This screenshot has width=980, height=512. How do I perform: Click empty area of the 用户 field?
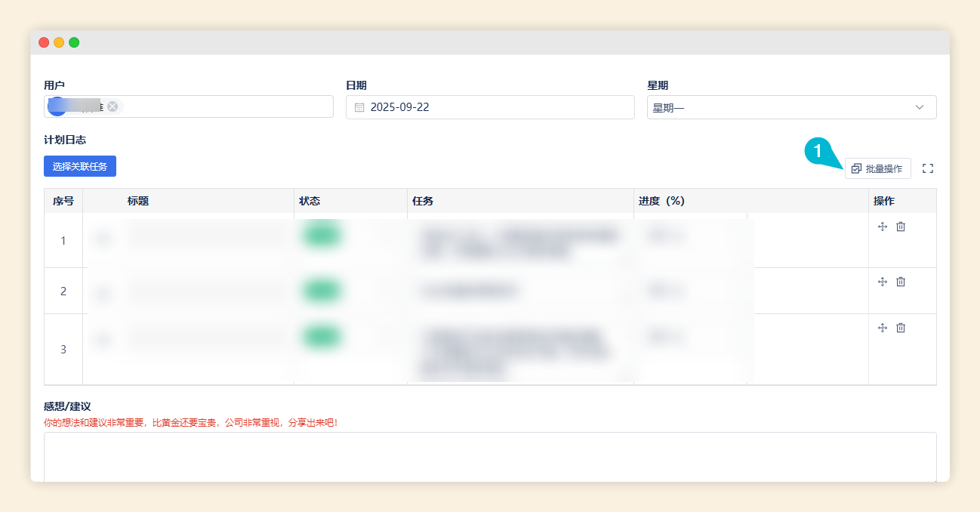227,107
